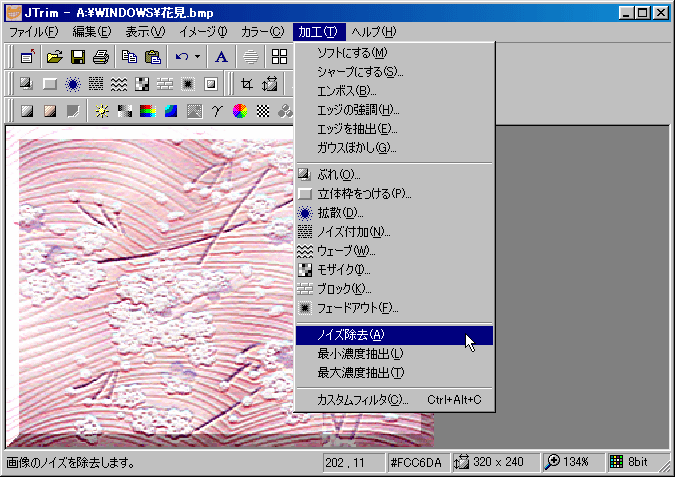Click the highlighted ノイズ除去(A) entry

pyautogui.click(x=394, y=335)
